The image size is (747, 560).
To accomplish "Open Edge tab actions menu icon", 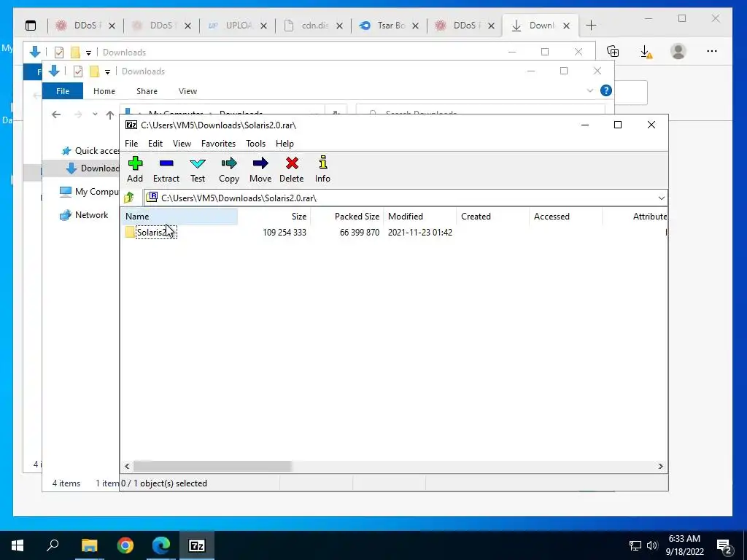I will (x=31, y=26).
